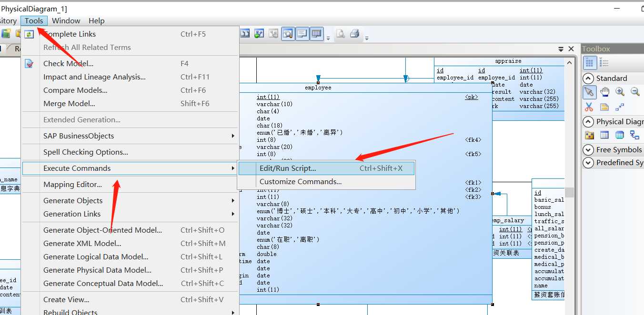Choose Generate Logical Data Model
The width and height of the screenshot is (644, 315).
[130, 257]
